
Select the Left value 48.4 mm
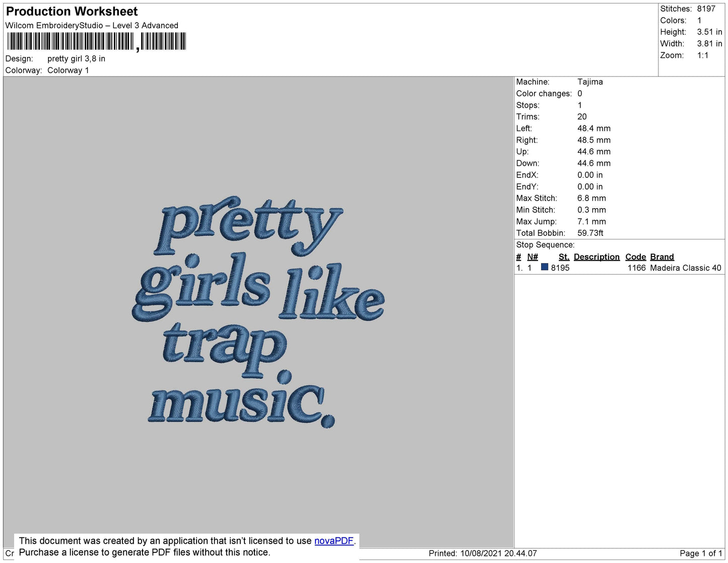pos(594,128)
